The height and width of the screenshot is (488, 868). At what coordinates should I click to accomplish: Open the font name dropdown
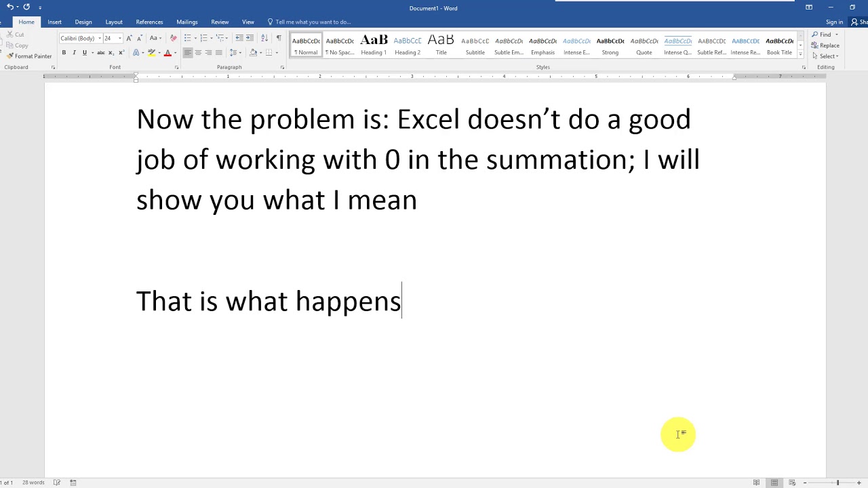pyautogui.click(x=99, y=39)
